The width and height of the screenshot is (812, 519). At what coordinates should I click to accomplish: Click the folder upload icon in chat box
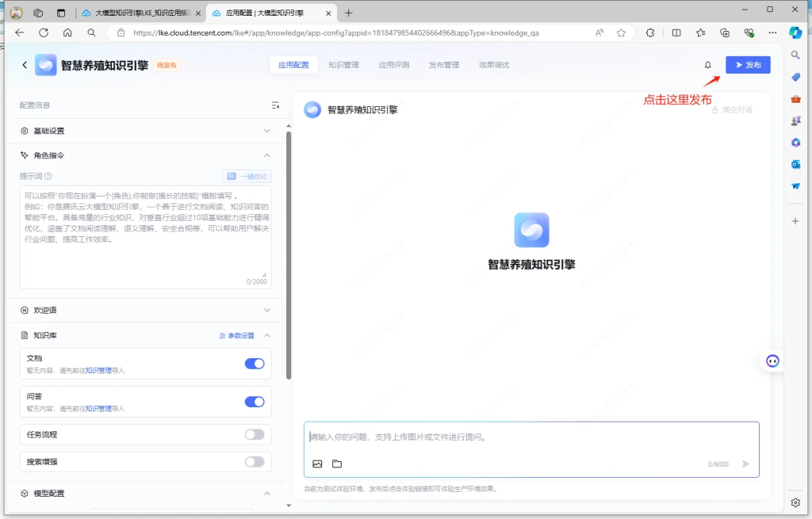click(337, 464)
